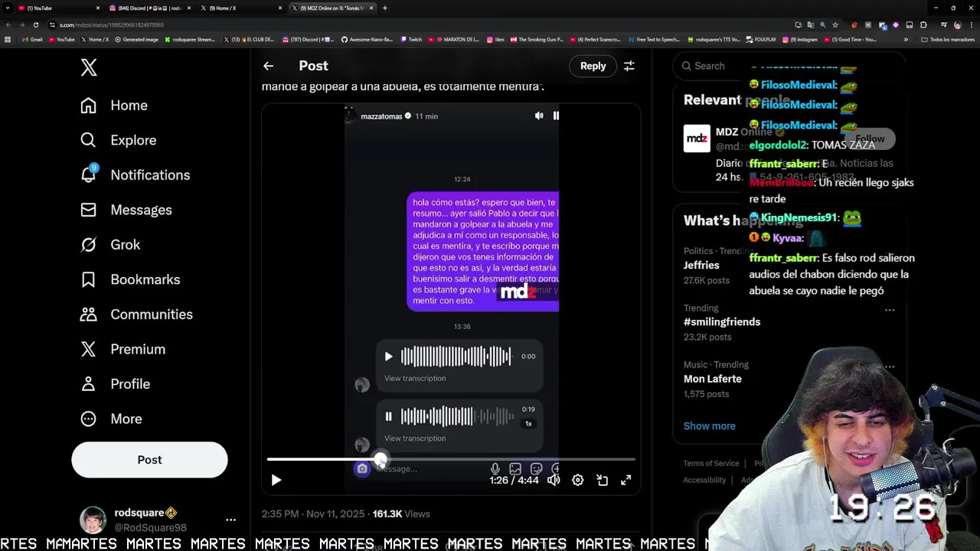Open Home from the X sidebar
The height and width of the screenshot is (551, 980).
click(114, 106)
